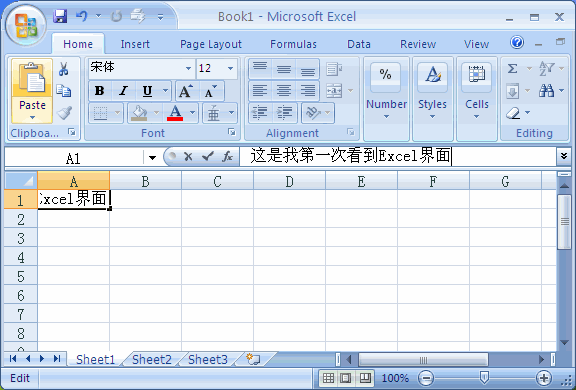
Task: Center text horizontally
Action: tap(284, 90)
